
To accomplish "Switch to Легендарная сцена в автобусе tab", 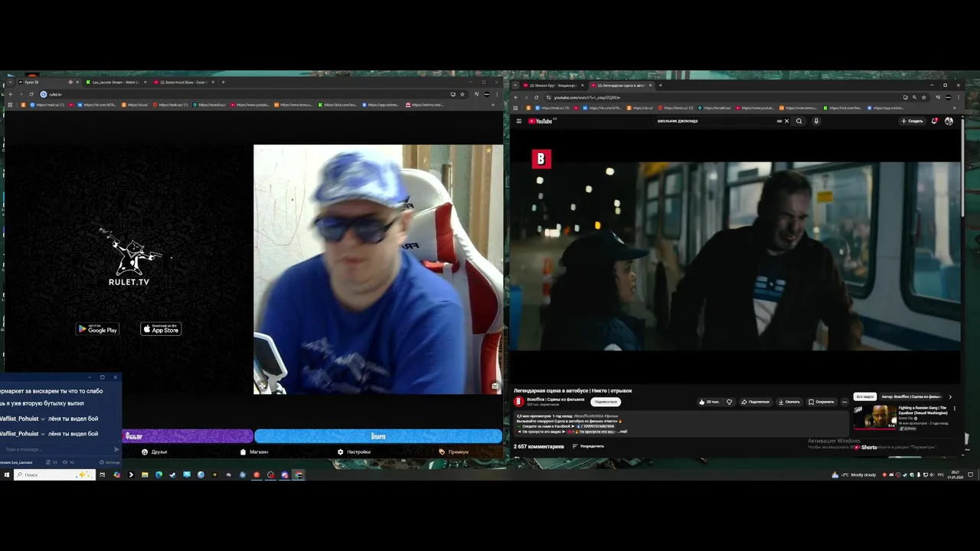I will [x=620, y=85].
